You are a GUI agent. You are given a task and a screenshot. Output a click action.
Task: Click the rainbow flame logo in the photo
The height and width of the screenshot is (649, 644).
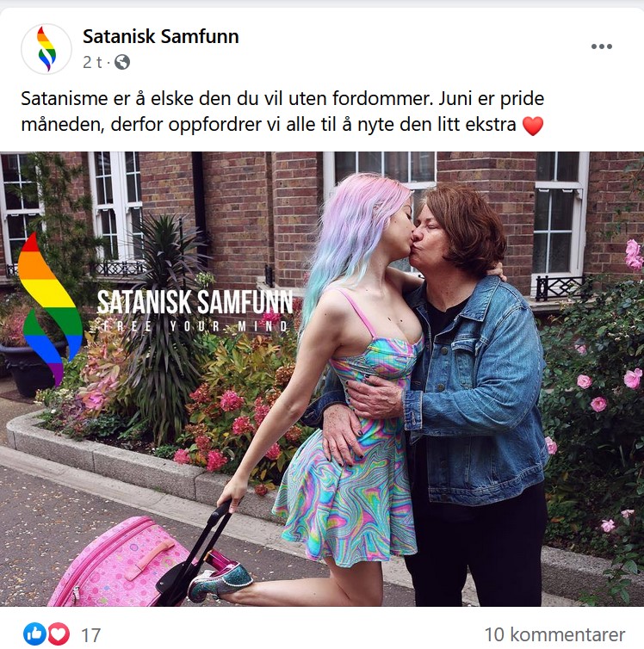point(50,308)
